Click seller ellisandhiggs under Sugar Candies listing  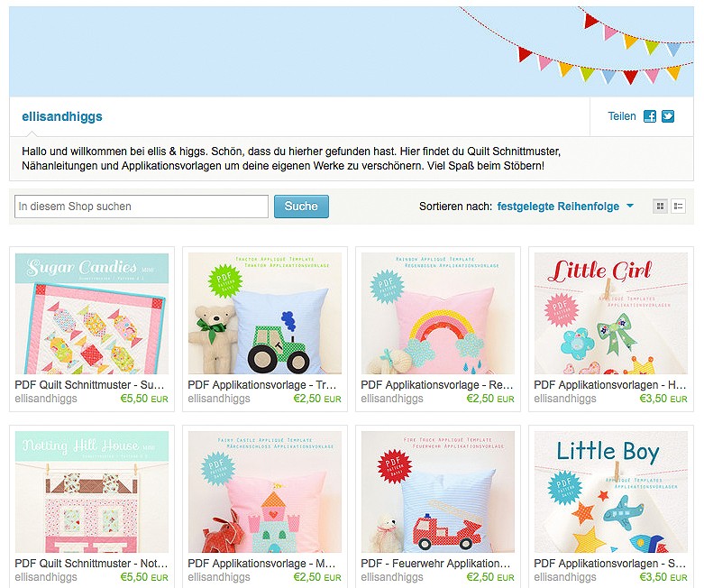point(46,399)
